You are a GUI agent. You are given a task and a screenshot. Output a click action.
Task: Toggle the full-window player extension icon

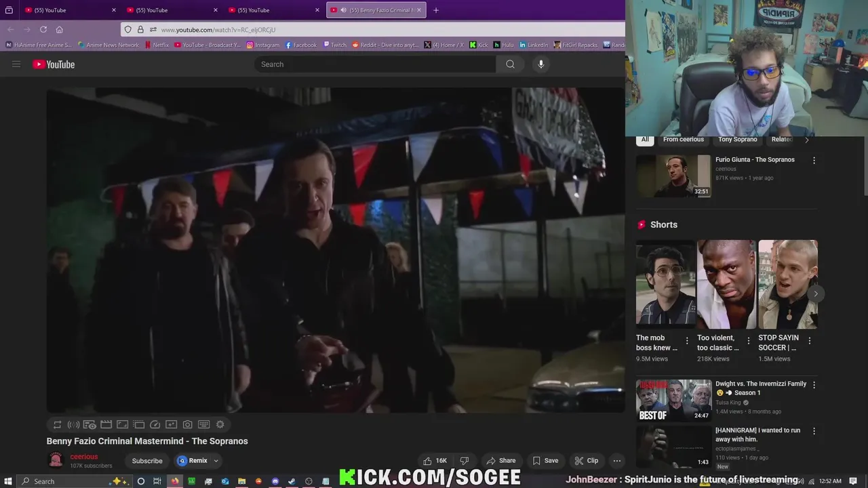[122, 424]
